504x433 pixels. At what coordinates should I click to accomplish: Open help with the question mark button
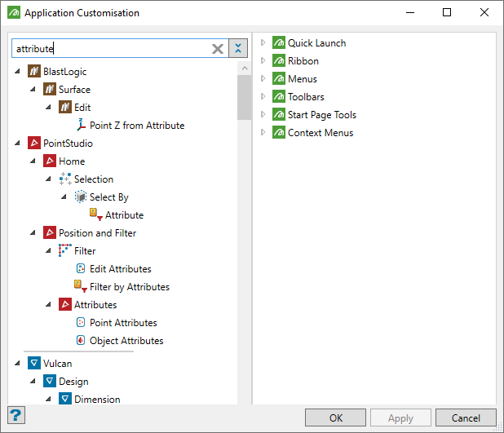pyautogui.click(x=16, y=415)
